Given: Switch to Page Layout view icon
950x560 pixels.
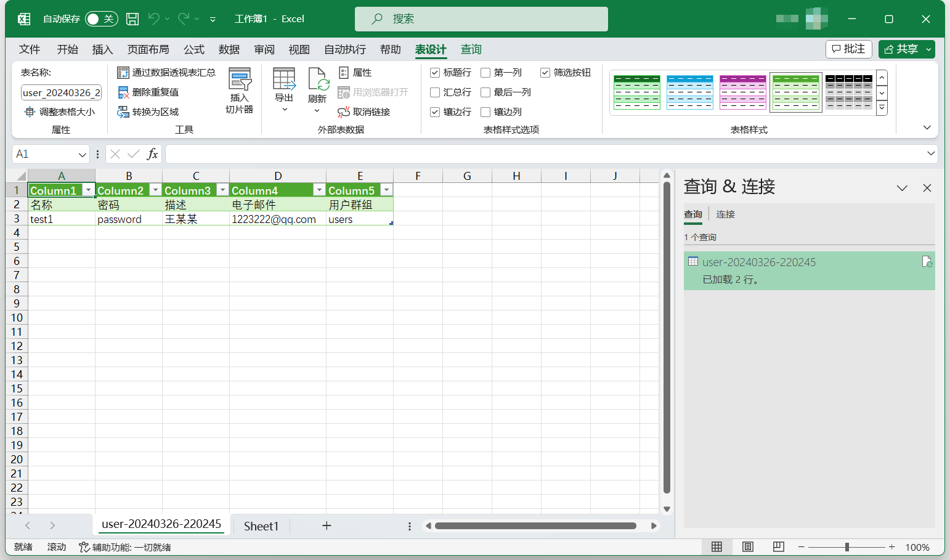Looking at the screenshot, I should click(x=747, y=547).
